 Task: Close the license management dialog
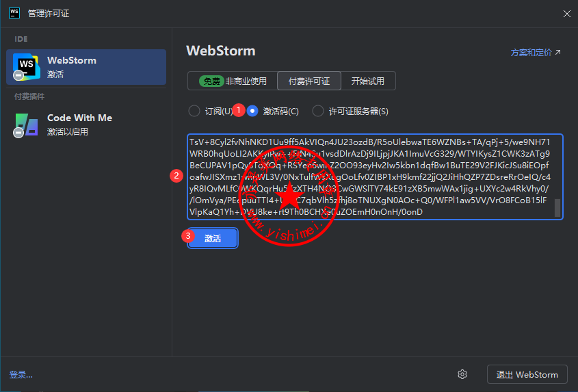(566, 14)
